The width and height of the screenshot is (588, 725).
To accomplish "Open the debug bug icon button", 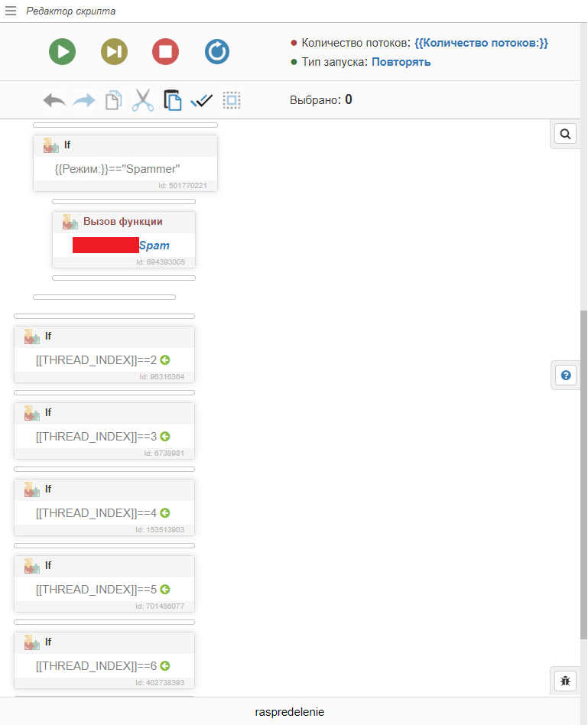I will click(x=565, y=680).
